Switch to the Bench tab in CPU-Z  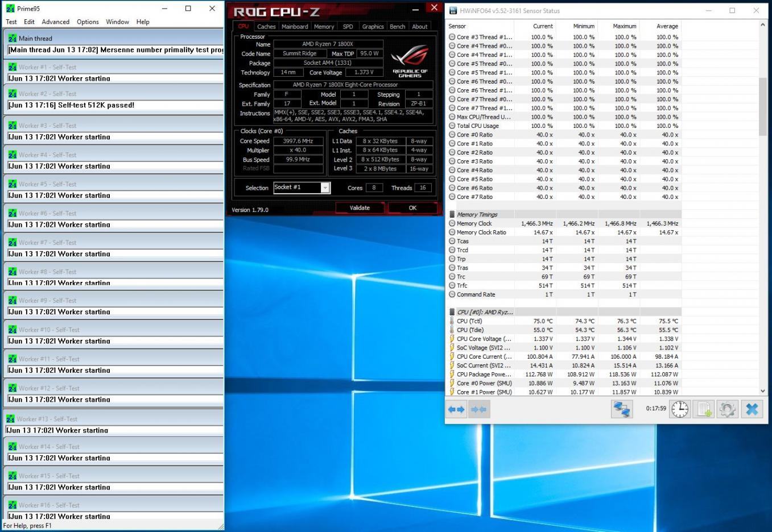397,27
